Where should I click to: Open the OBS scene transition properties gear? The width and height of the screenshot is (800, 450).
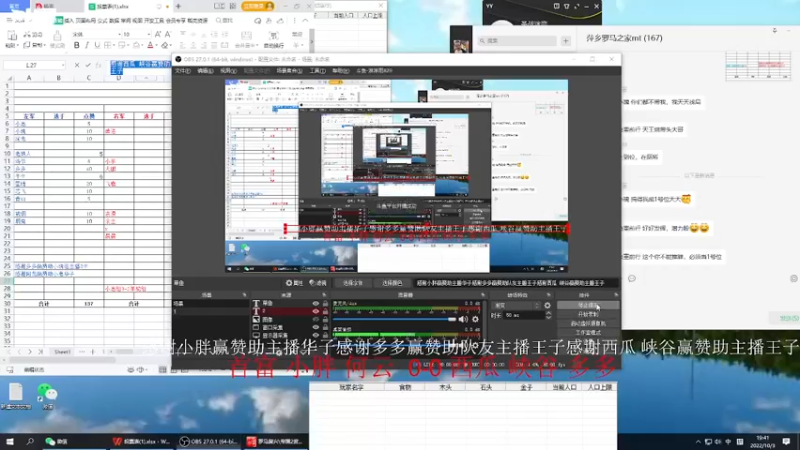pos(547,305)
